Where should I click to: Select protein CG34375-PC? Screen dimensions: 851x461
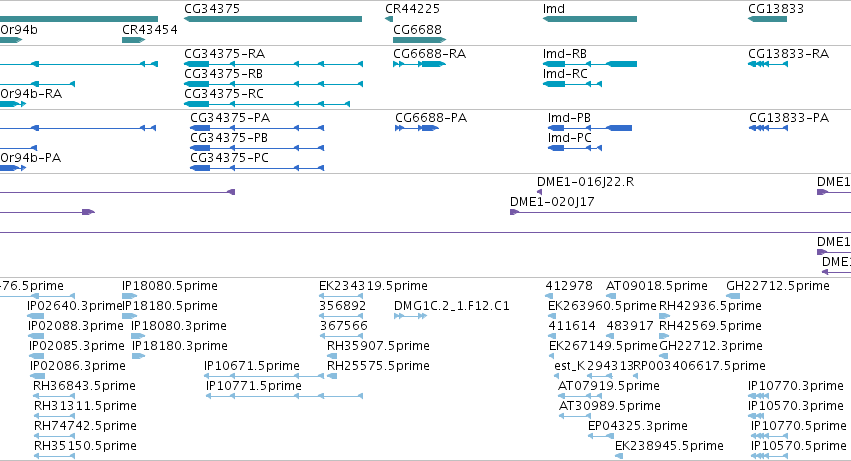point(230,158)
